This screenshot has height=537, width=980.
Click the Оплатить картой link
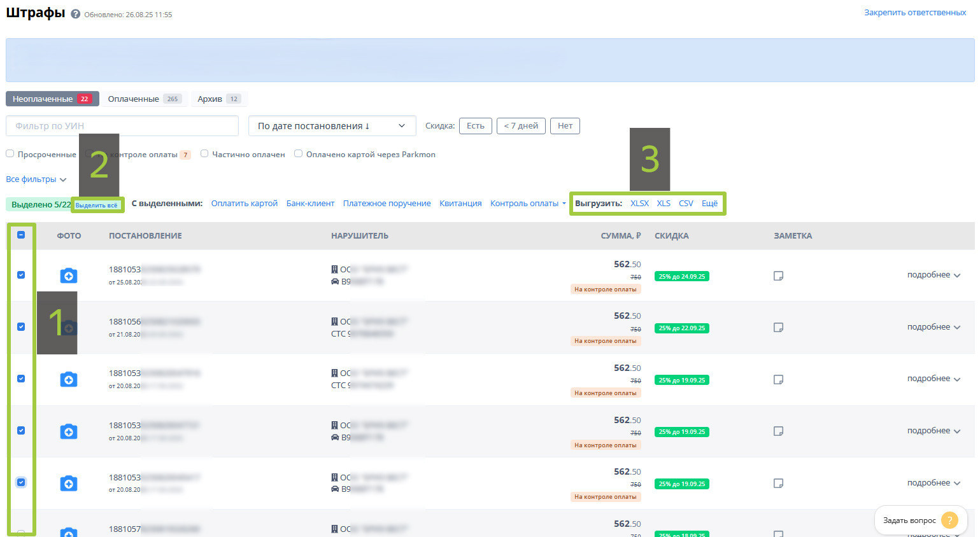click(x=244, y=204)
